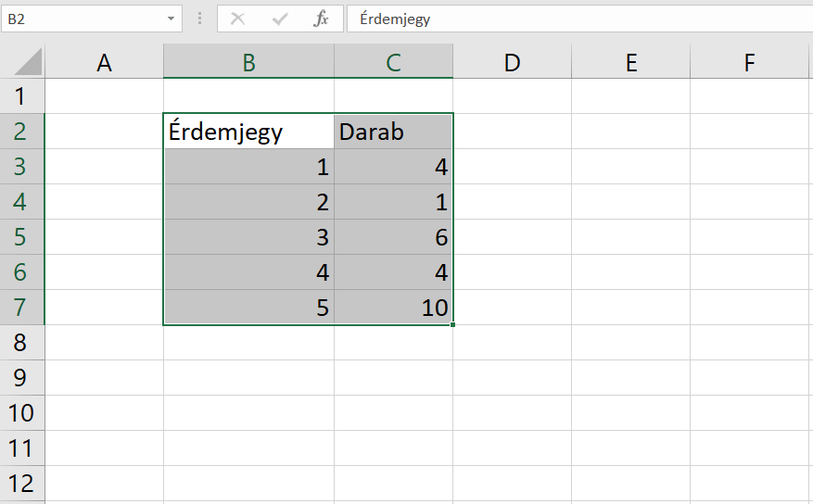Select column F header

point(749,62)
